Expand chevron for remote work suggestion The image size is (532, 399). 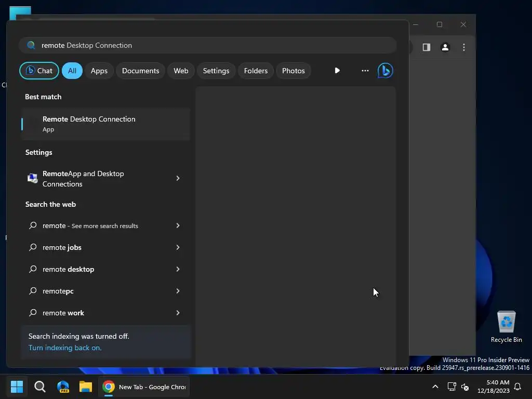click(178, 313)
